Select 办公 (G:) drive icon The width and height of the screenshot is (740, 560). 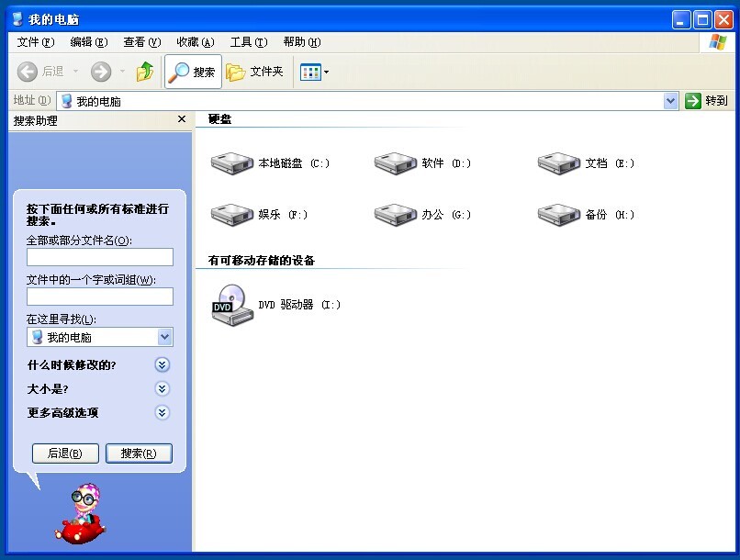click(396, 215)
